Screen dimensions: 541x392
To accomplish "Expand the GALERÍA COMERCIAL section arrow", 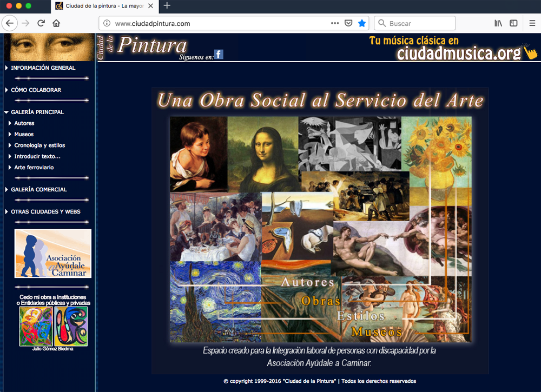I will tap(6, 190).
